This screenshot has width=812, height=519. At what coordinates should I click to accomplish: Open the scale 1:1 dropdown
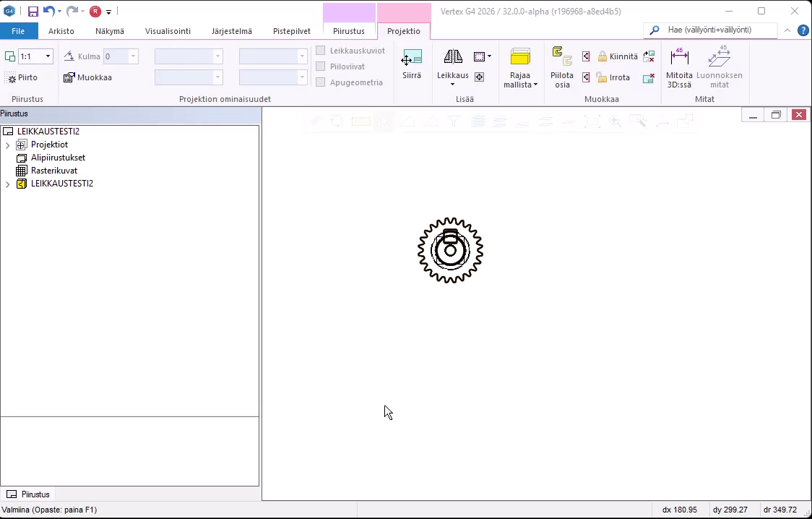coord(48,56)
